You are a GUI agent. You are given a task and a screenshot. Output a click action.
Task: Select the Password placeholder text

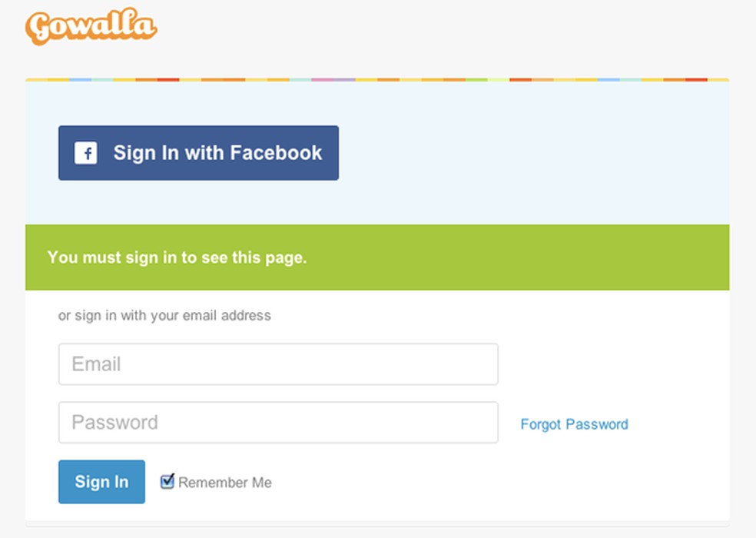(114, 422)
